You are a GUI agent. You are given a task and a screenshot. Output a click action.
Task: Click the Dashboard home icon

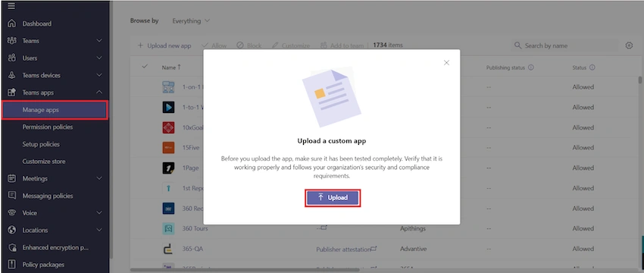(12, 24)
